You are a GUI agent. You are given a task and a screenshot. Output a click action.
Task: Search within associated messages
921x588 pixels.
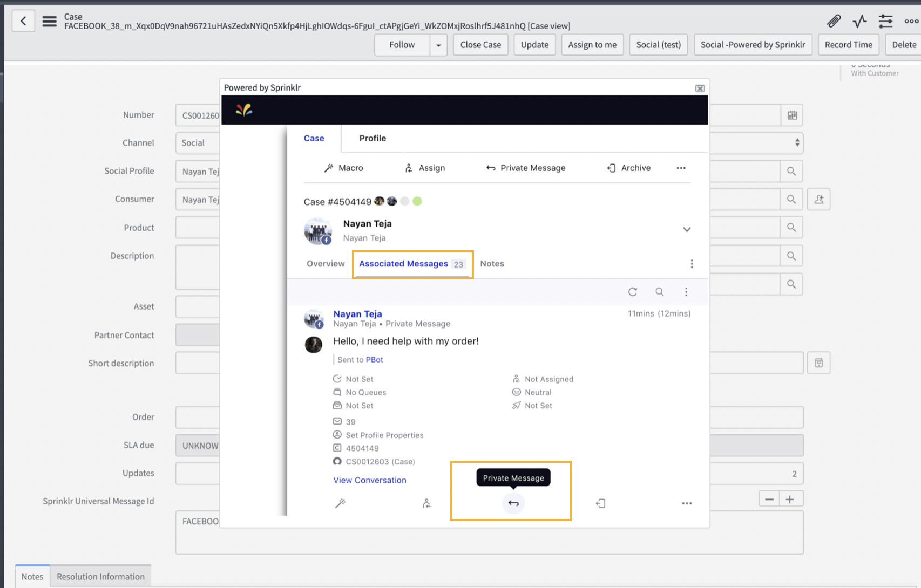[660, 292]
